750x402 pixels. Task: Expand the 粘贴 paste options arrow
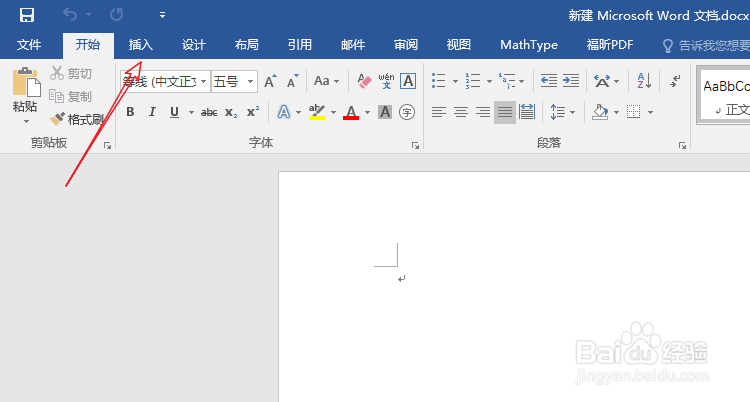coord(26,121)
